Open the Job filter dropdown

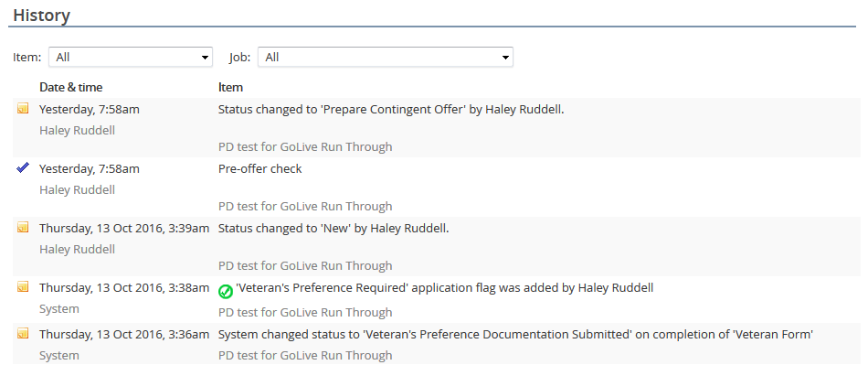(x=386, y=57)
